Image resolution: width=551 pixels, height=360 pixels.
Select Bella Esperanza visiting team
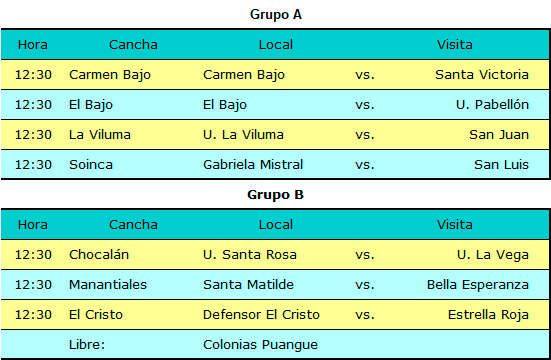[x=478, y=285]
